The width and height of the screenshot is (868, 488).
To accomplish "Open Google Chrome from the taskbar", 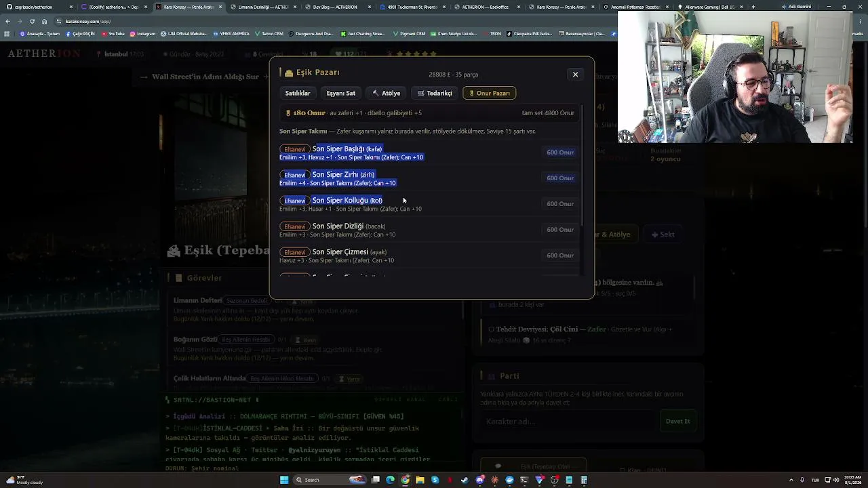I will (405, 480).
